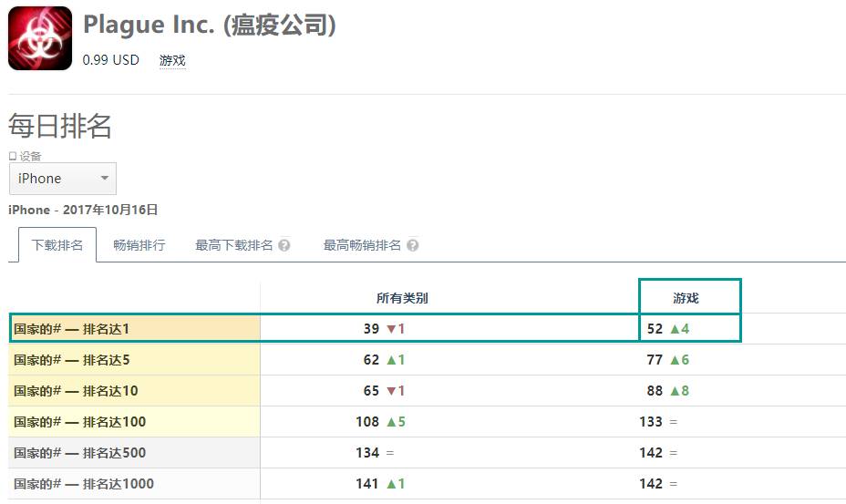Click green up arrow in 排名达100 row
The image size is (846, 504).
coord(391,422)
